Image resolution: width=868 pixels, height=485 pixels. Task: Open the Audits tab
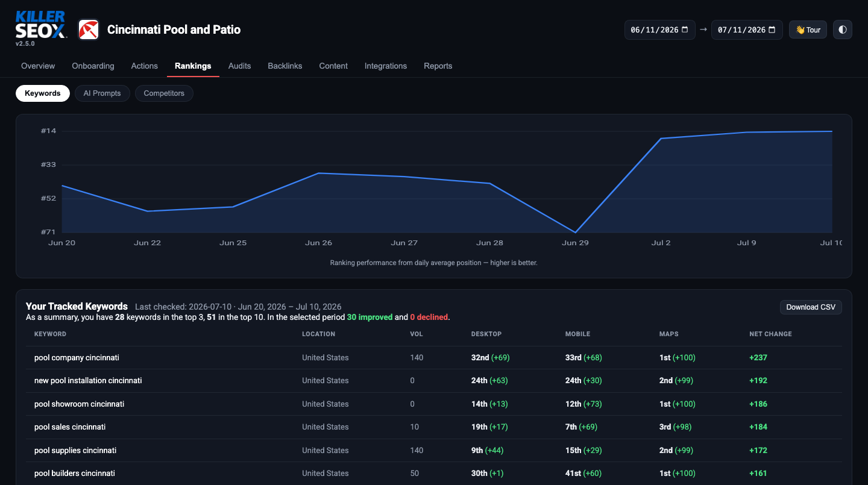click(x=239, y=66)
